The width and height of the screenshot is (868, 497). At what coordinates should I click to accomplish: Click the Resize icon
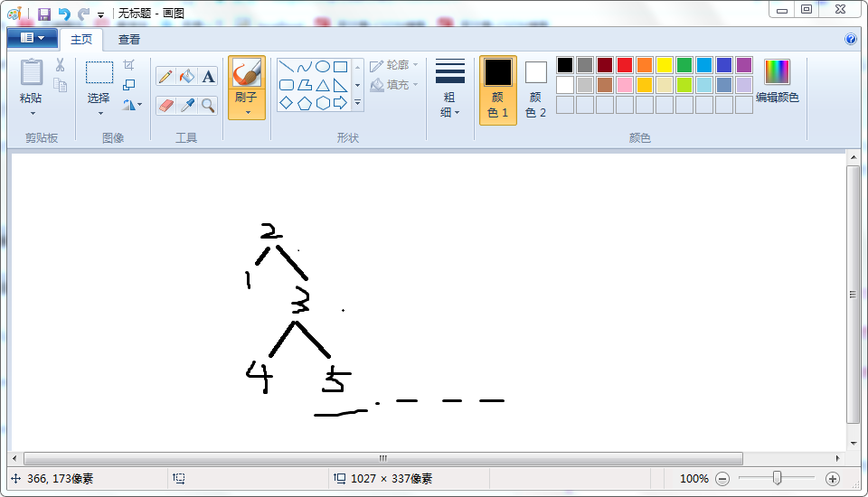click(x=129, y=85)
